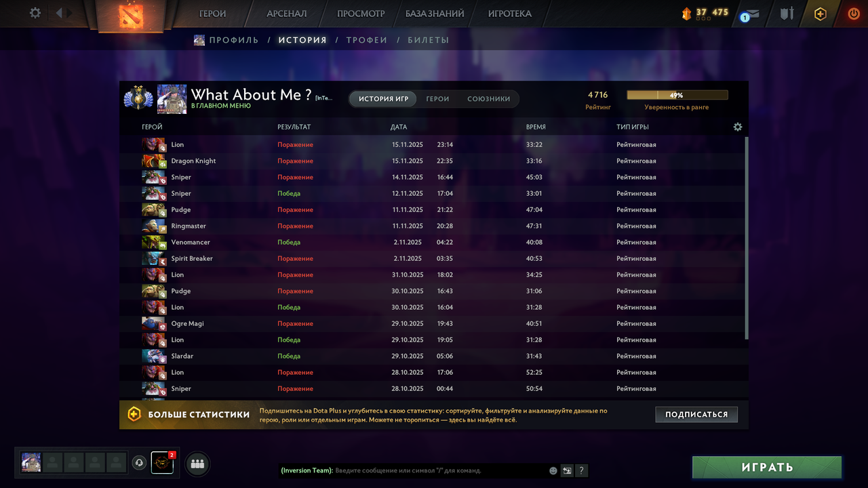Click the green Играть button
The image size is (868, 488).
click(x=767, y=467)
